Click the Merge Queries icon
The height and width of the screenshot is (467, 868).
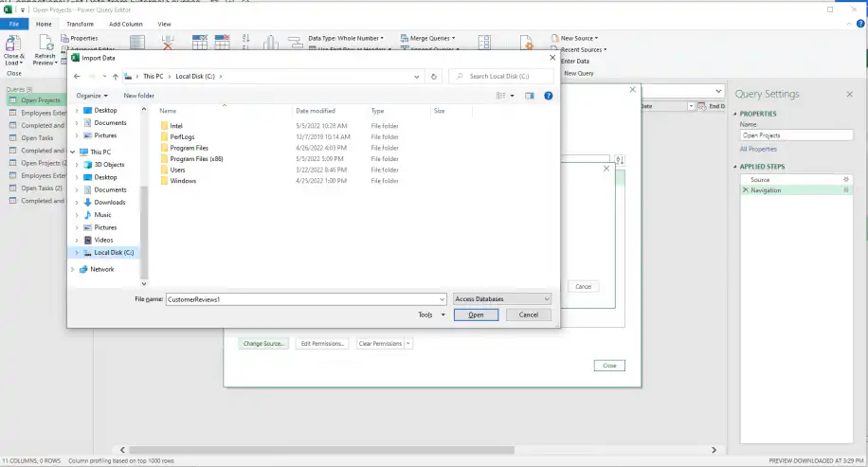point(404,38)
